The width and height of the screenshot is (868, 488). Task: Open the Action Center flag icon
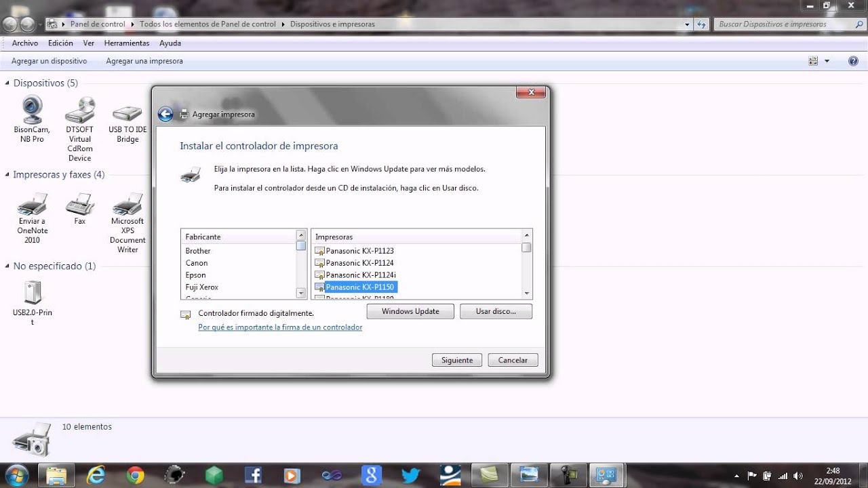tap(752, 476)
